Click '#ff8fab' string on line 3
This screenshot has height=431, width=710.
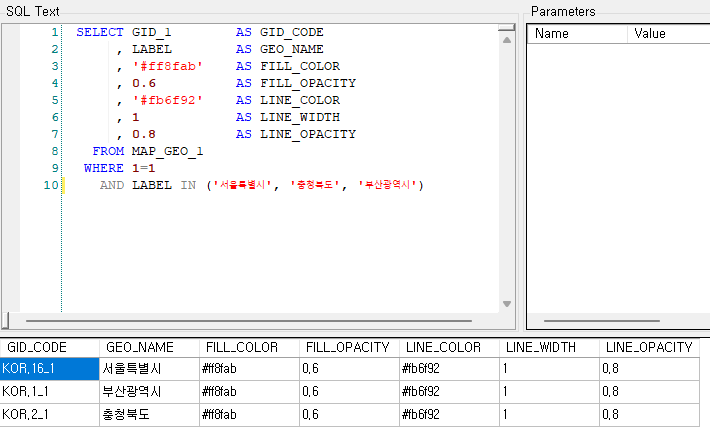point(168,66)
